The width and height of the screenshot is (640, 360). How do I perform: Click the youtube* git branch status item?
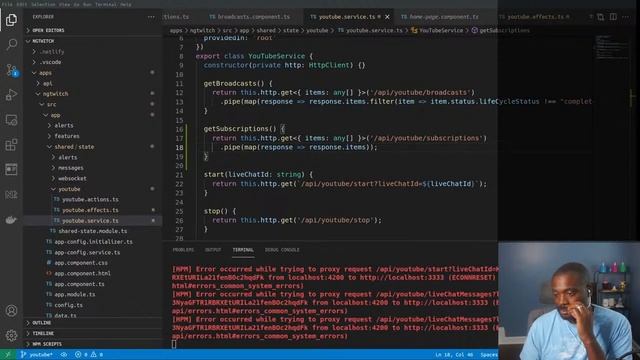coord(36,355)
